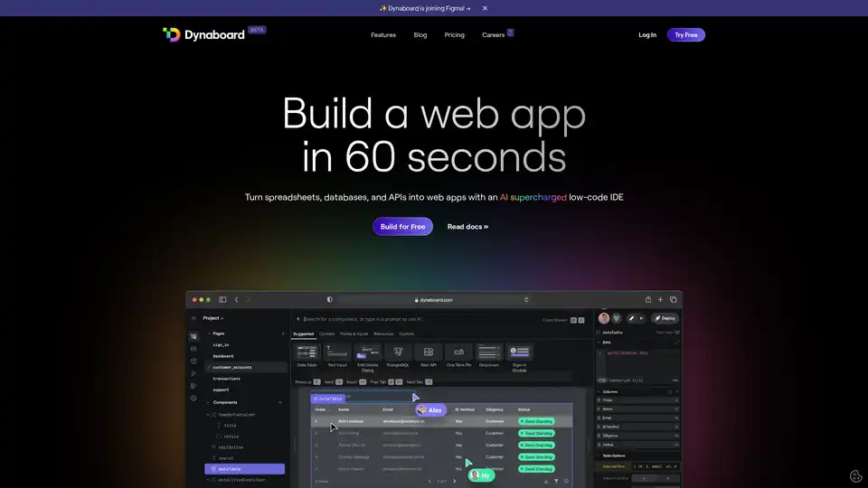868x488 pixels.
Task: Open the Read docs link
Action: point(467,227)
